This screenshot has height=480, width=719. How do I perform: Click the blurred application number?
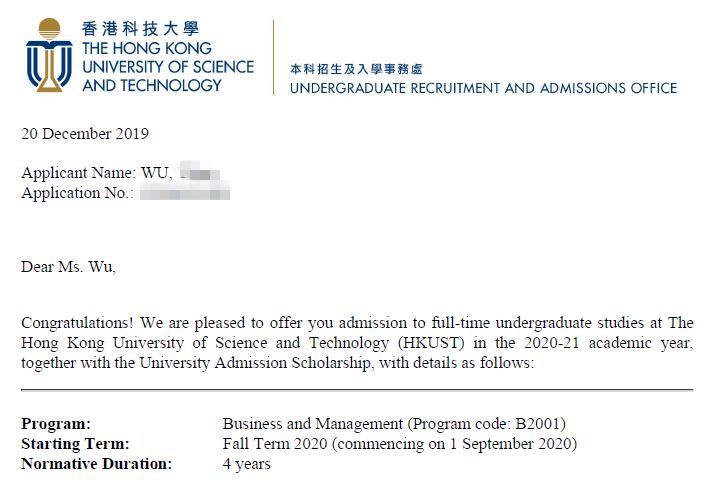184,193
